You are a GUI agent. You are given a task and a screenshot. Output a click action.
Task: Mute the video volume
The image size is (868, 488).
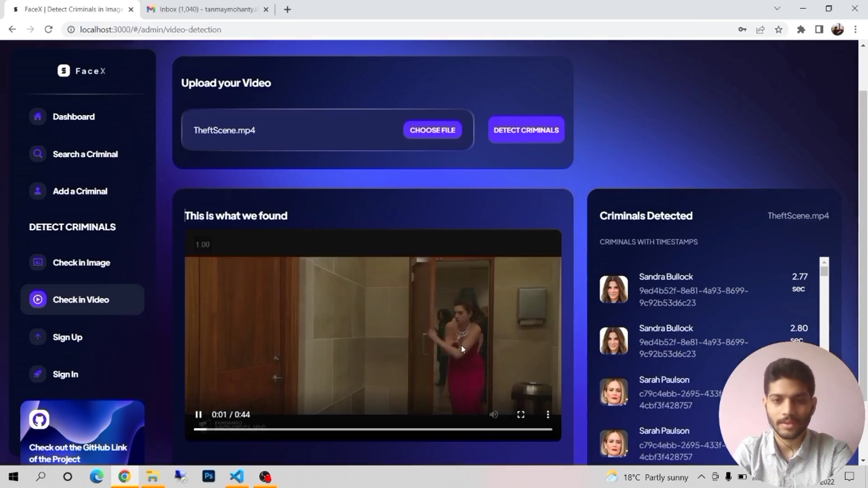(x=494, y=415)
